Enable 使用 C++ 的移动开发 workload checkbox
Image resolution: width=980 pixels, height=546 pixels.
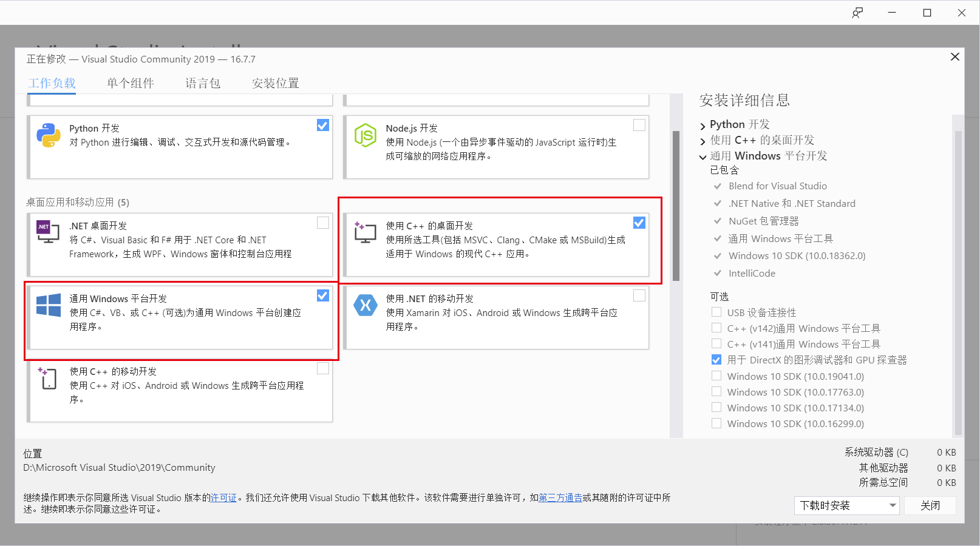pyautogui.click(x=323, y=368)
